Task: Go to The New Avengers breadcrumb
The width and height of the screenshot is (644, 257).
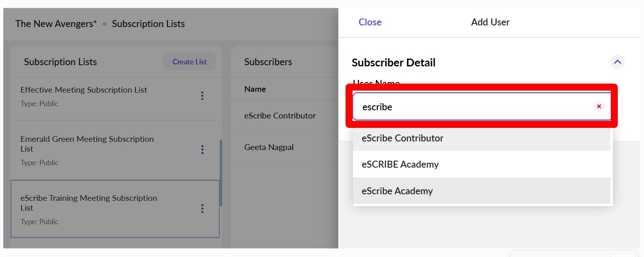Action: (x=56, y=24)
